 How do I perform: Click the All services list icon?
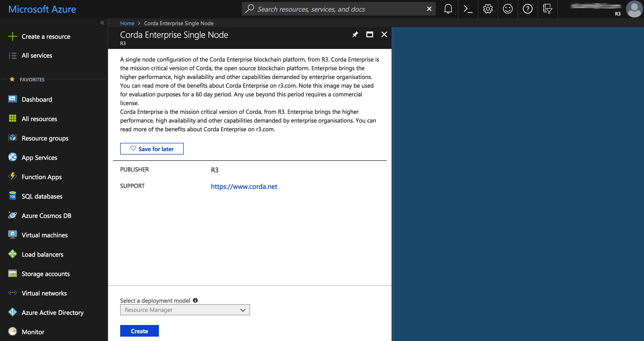[13, 55]
